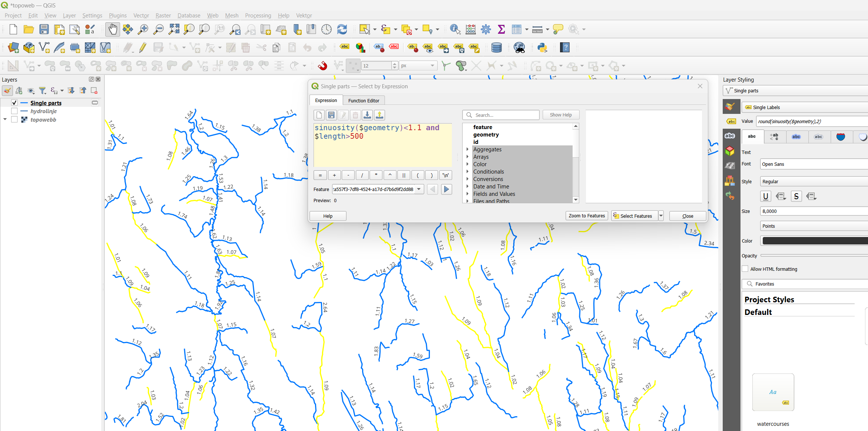
Task: Enable the topowebb layer checkbox
Action: [14, 119]
